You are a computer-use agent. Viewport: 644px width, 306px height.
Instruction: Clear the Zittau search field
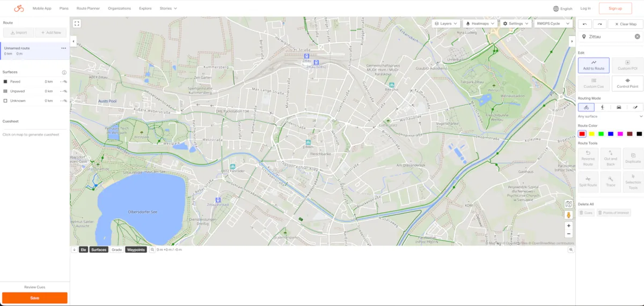[x=637, y=36]
